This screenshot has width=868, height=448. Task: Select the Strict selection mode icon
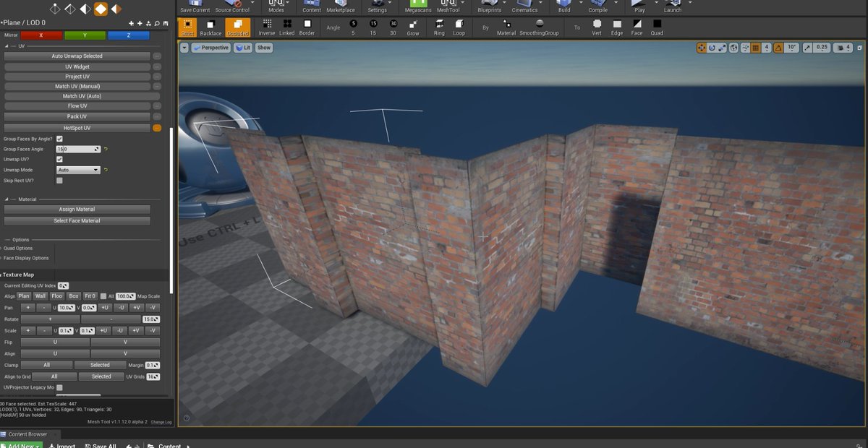tap(187, 28)
